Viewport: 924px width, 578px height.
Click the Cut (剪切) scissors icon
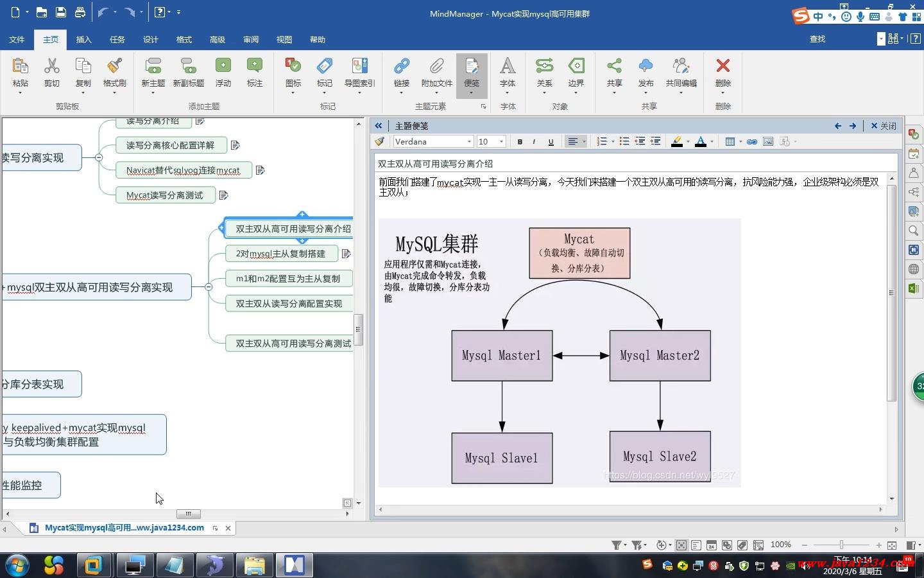coord(51,66)
